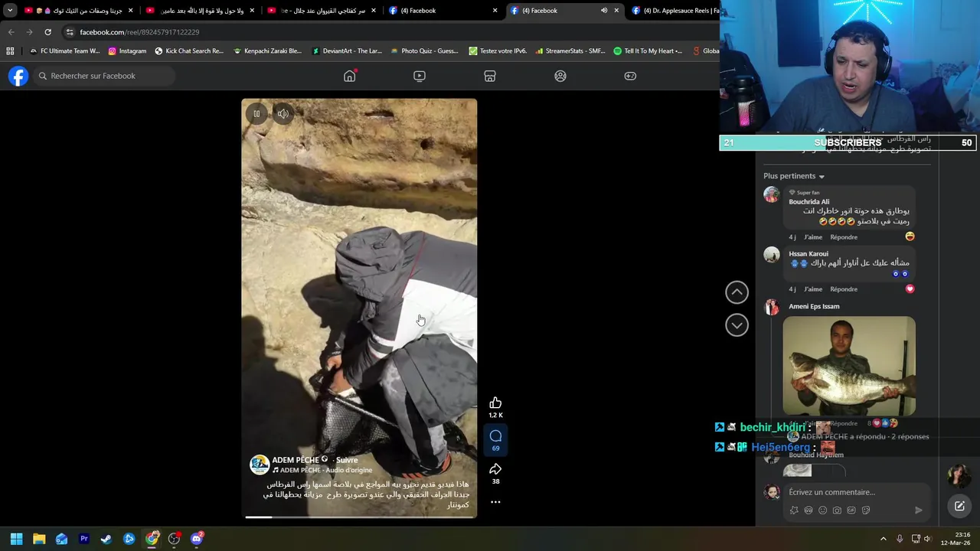Mute the tab via its speaker icon
The width and height of the screenshot is (980, 551).
coord(604,11)
